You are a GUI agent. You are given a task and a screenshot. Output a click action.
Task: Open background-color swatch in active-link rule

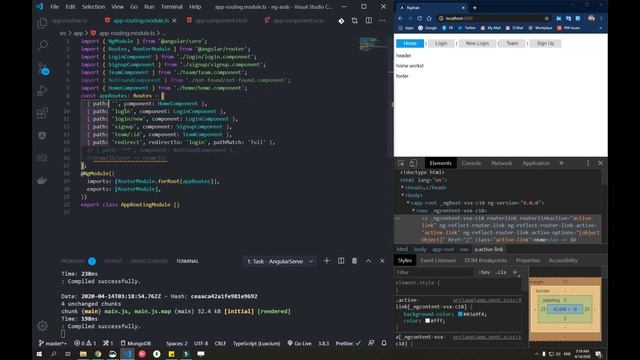(460, 314)
